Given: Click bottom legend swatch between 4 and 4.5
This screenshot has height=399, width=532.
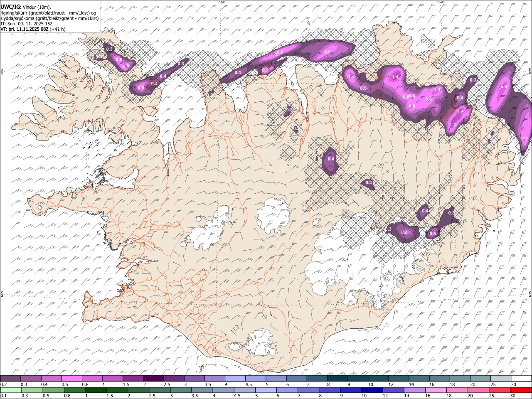Looking at the screenshot, I should coord(223,390).
